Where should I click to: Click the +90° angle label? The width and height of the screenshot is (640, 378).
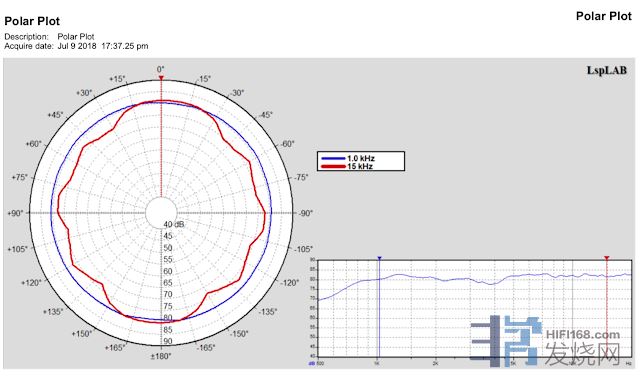point(16,213)
